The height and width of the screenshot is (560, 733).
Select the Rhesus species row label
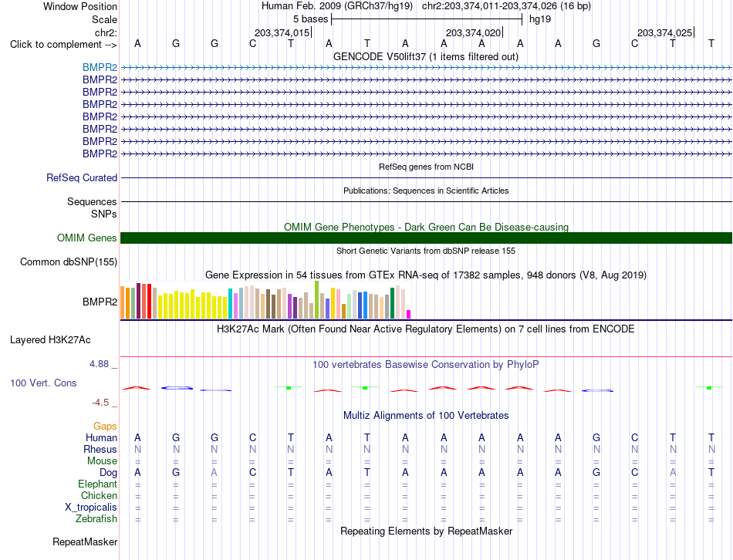[x=100, y=449]
